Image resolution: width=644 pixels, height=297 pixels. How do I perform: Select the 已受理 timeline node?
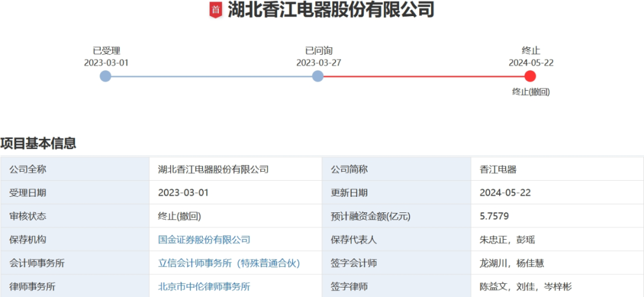[106, 76]
